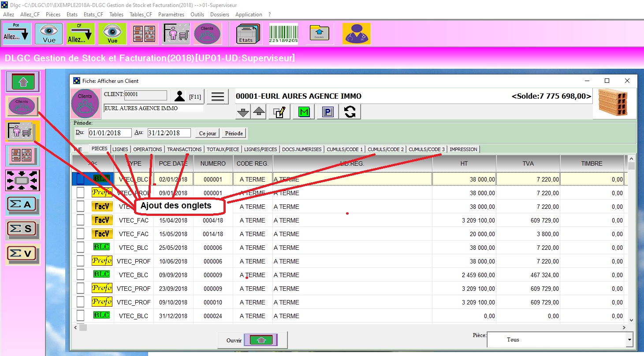644x356 pixels.
Task: Go to previous client with up arrow
Action: pyautogui.click(x=259, y=112)
